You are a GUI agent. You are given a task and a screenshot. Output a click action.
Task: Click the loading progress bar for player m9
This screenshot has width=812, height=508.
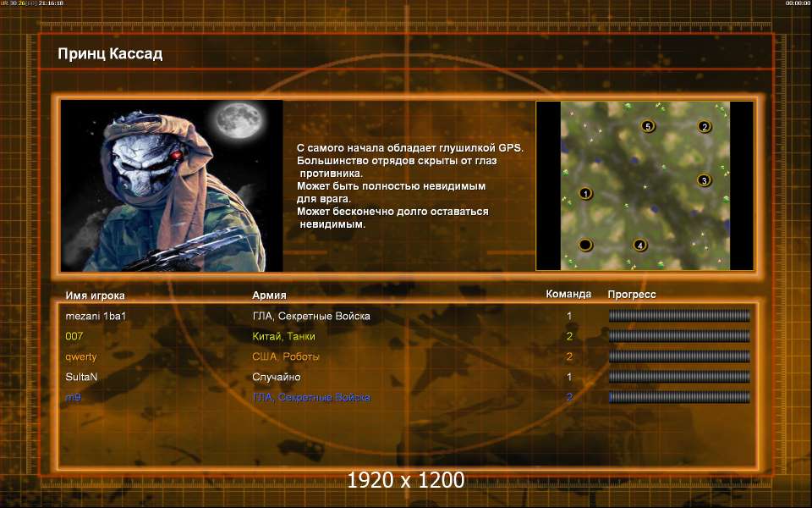point(679,397)
